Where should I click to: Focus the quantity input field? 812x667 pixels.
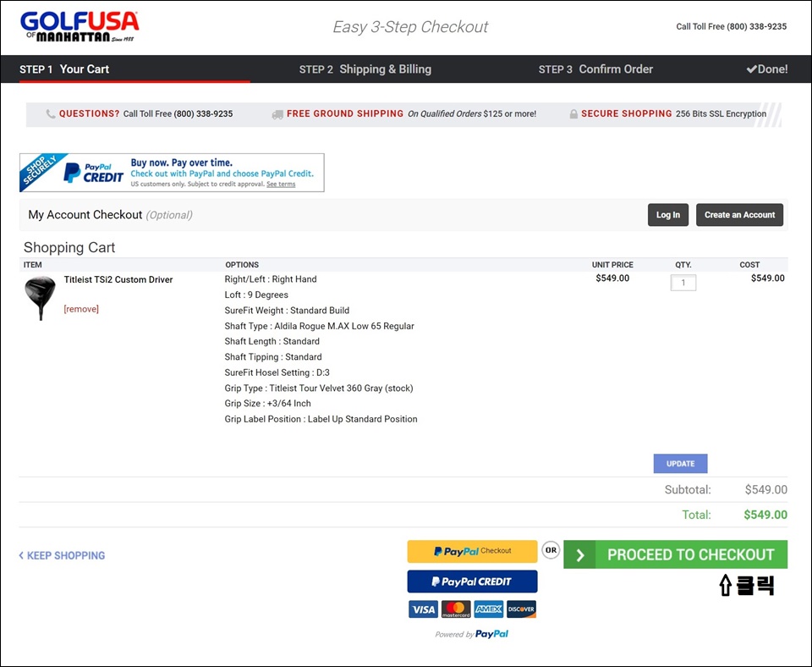pyautogui.click(x=683, y=283)
